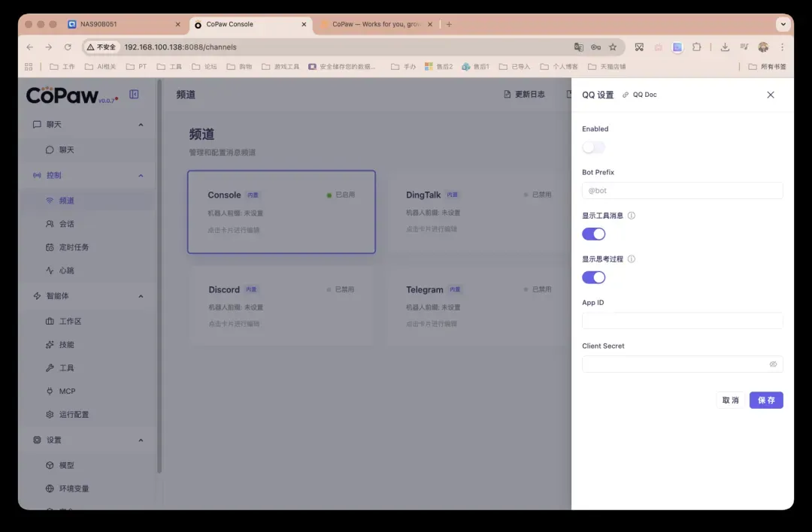This screenshot has height=532, width=812.
Task: Switch to the NAS90B051 browser tab
Action: 120,24
